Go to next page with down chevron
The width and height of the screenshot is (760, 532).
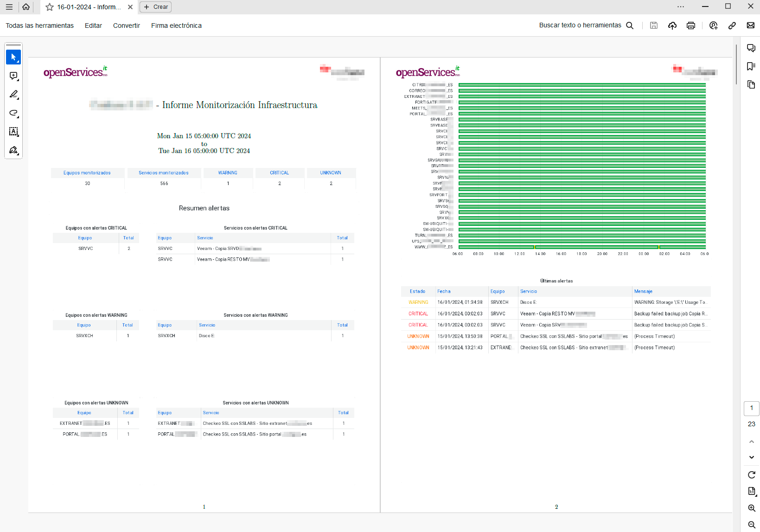[752, 457]
